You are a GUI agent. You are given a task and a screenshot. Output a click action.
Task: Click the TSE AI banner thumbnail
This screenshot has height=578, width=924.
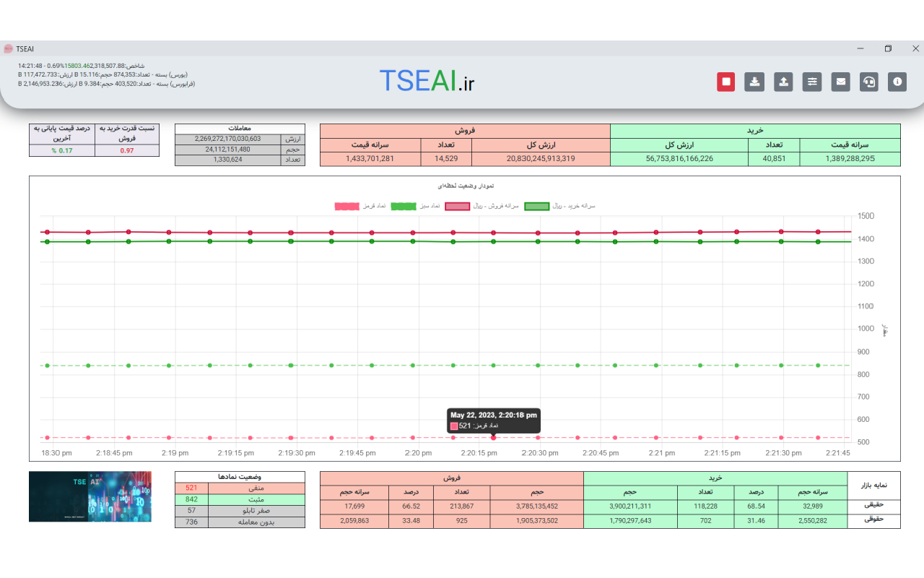point(90,496)
